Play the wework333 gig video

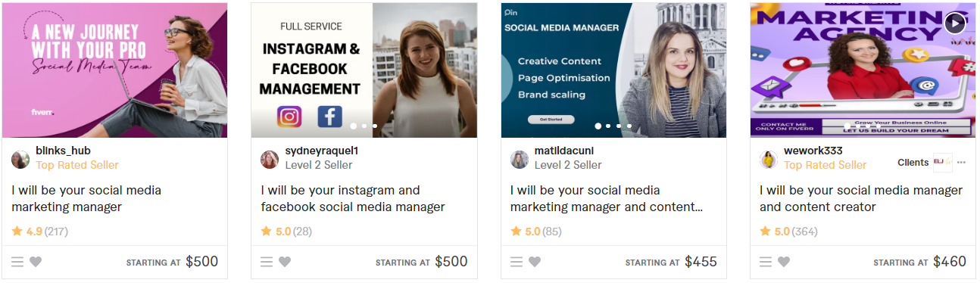tap(955, 23)
